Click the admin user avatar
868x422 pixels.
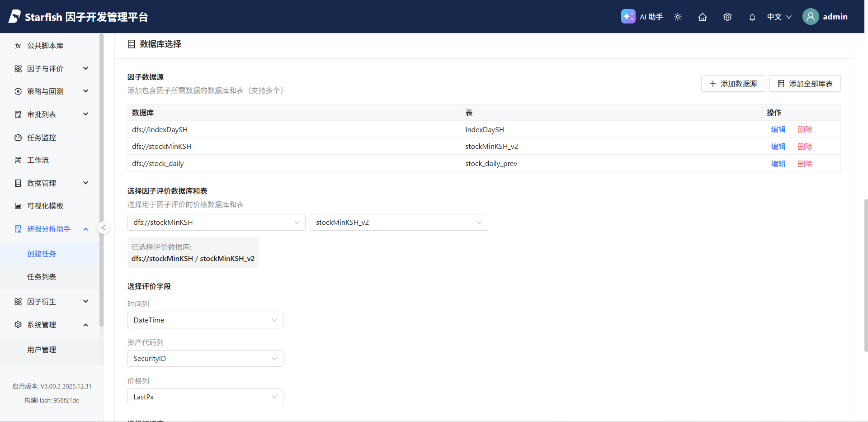(x=811, y=17)
